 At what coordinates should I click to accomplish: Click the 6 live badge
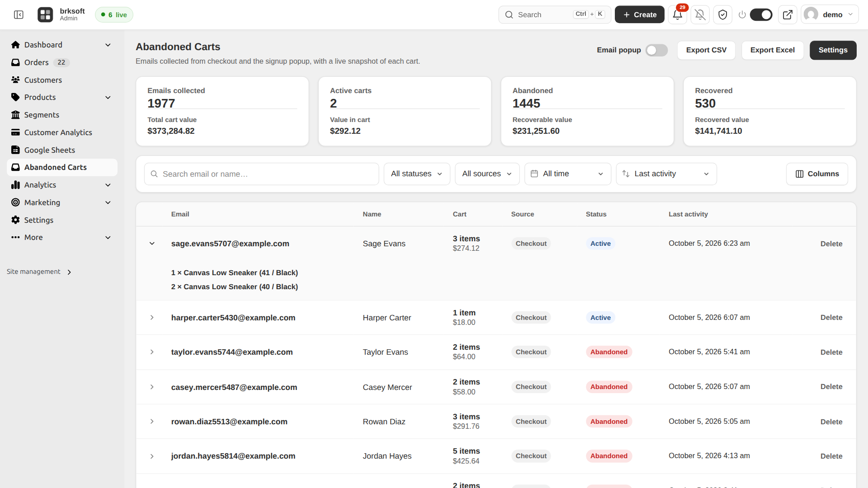point(114,14)
